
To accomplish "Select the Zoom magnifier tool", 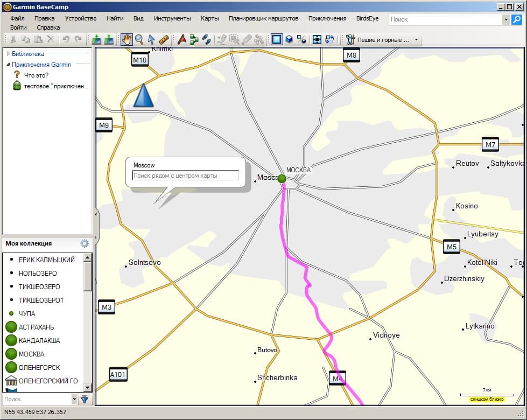I will pos(139,39).
